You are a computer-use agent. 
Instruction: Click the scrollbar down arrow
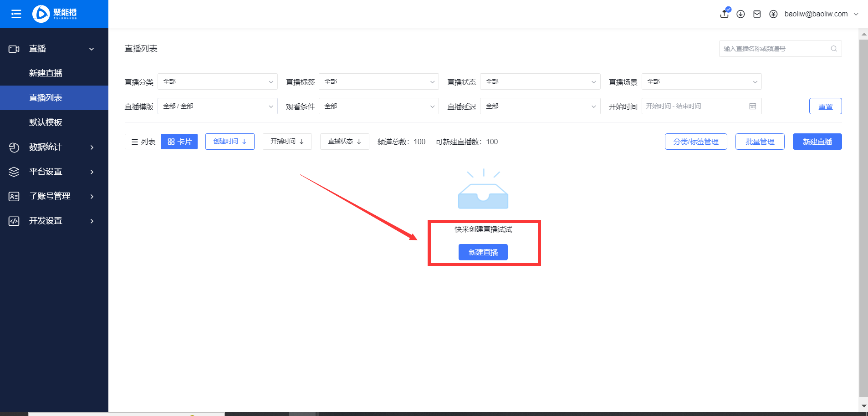click(x=863, y=406)
